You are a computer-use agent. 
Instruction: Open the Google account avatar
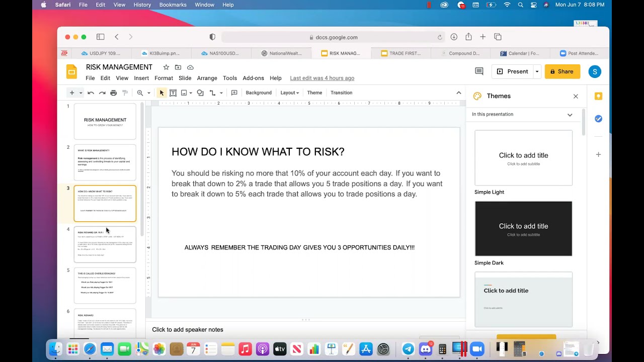pyautogui.click(x=595, y=71)
